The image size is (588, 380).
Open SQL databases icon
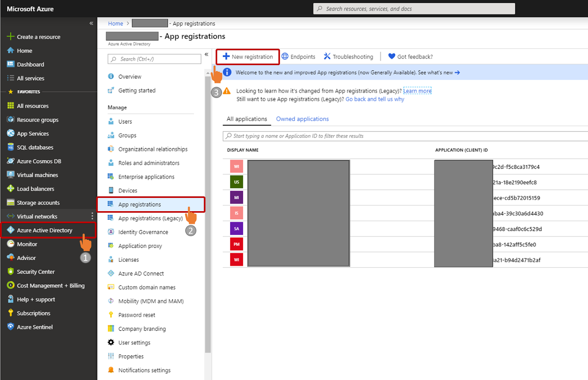11,147
